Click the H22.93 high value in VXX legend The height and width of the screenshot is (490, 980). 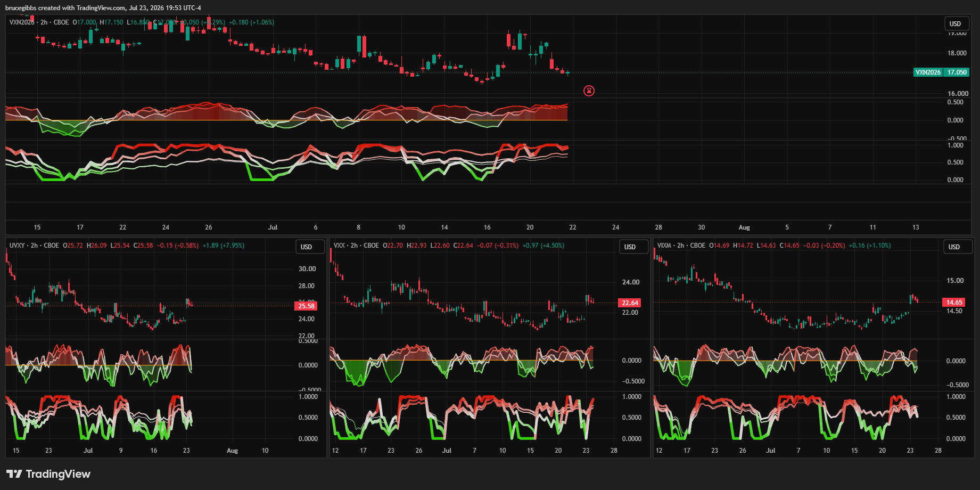coord(417,246)
